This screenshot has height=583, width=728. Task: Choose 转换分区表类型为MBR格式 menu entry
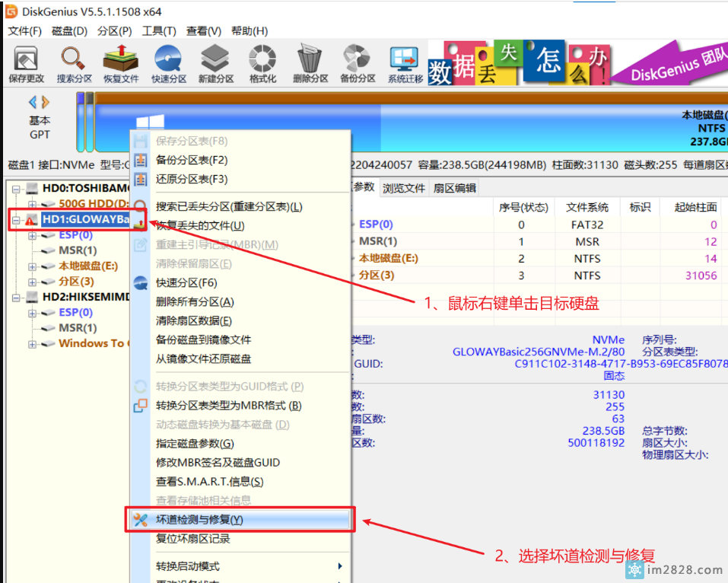click(x=240, y=406)
